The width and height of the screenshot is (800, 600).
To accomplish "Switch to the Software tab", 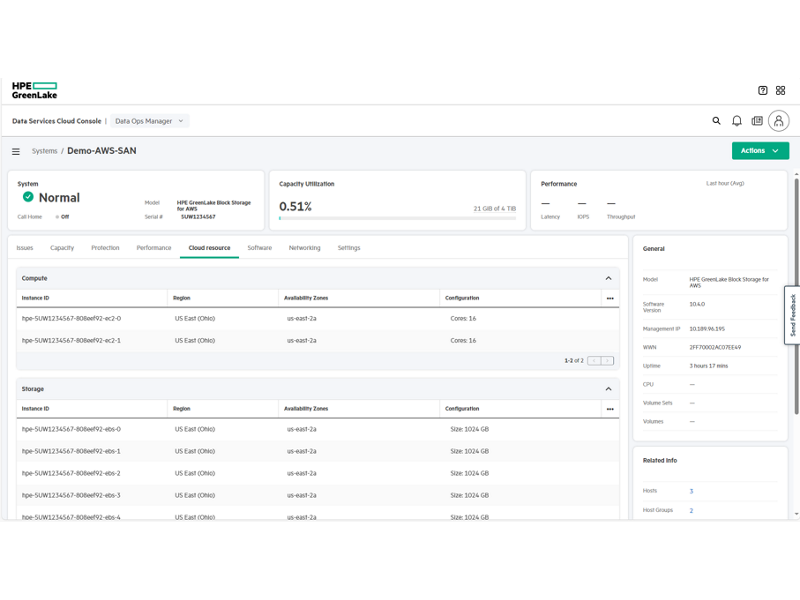I will point(259,248).
